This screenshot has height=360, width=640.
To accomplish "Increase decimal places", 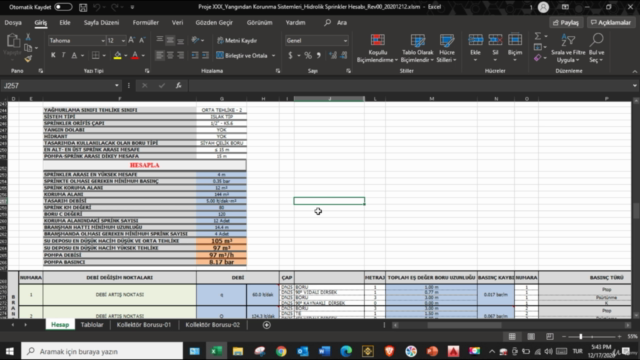I will (x=333, y=55).
